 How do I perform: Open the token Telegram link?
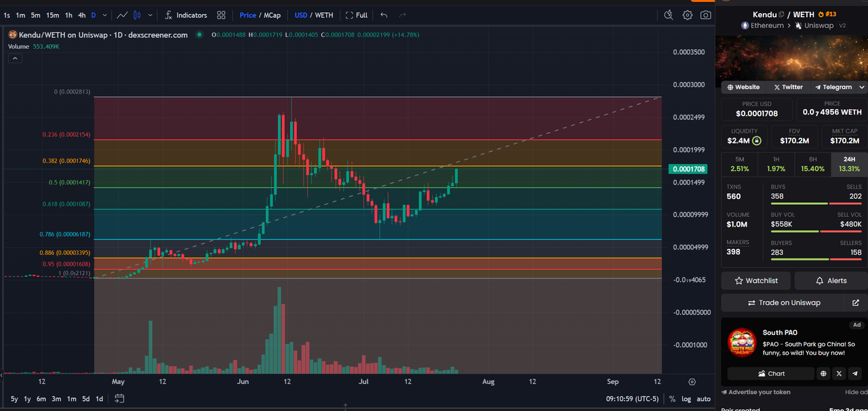[x=833, y=87]
